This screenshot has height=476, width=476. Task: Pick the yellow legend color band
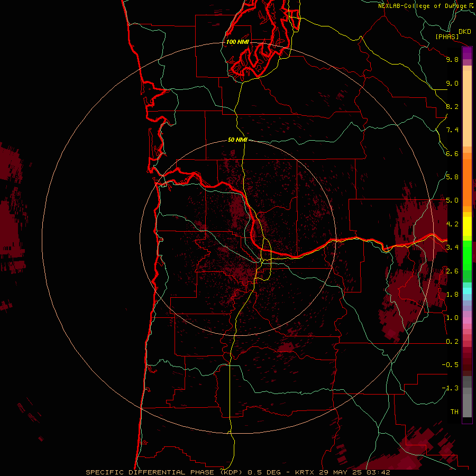point(467,226)
